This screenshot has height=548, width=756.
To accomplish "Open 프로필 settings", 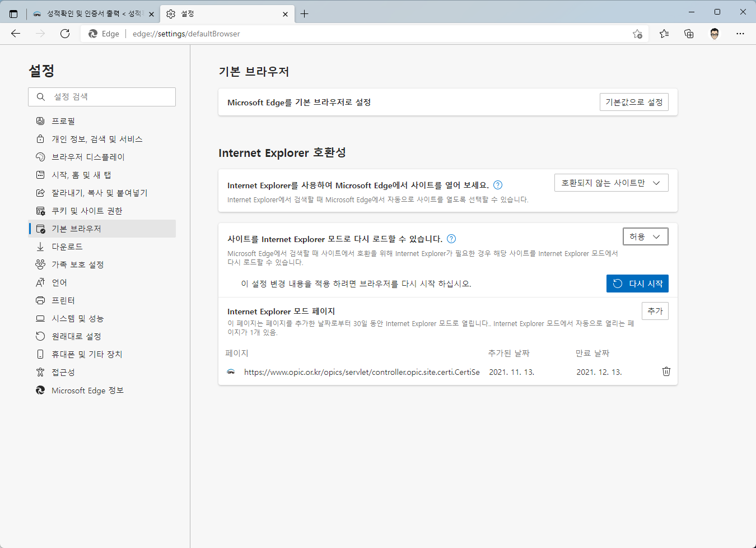I will tap(102, 121).
